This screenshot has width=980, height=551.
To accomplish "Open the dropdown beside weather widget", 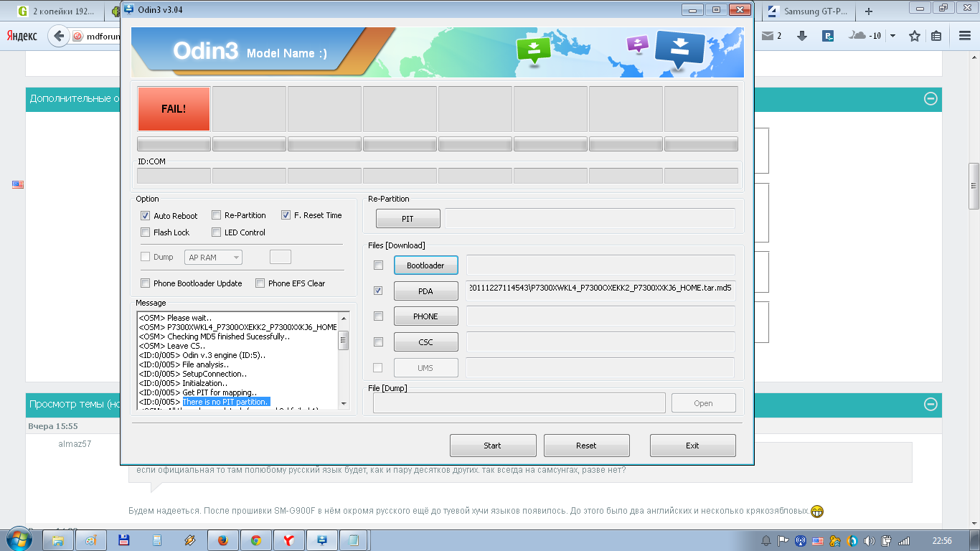I will pyautogui.click(x=892, y=36).
